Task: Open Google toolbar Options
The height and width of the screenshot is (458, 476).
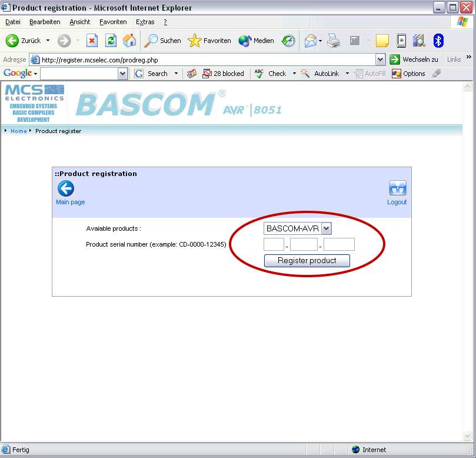Action: (x=408, y=74)
